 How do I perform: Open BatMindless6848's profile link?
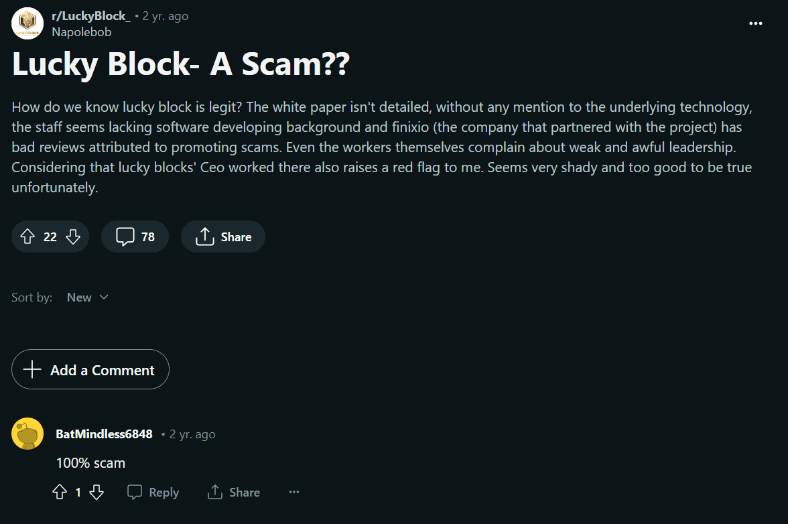[x=104, y=434]
